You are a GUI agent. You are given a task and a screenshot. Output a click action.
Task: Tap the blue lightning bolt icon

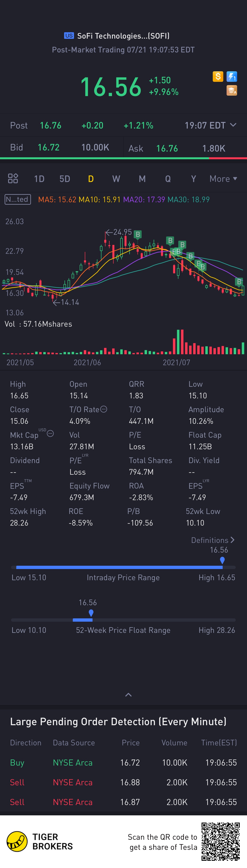[x=232, y=77]
